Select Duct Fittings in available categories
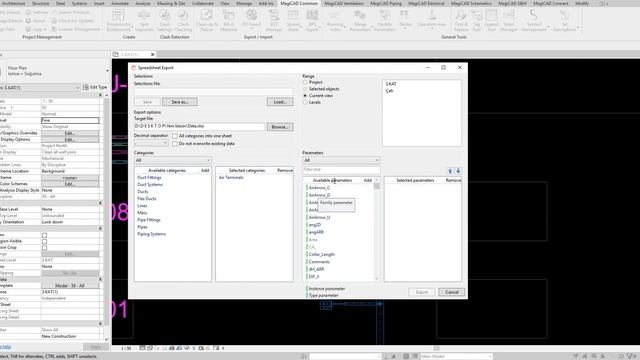The image size is (640, 360). (x=149, y=178)
